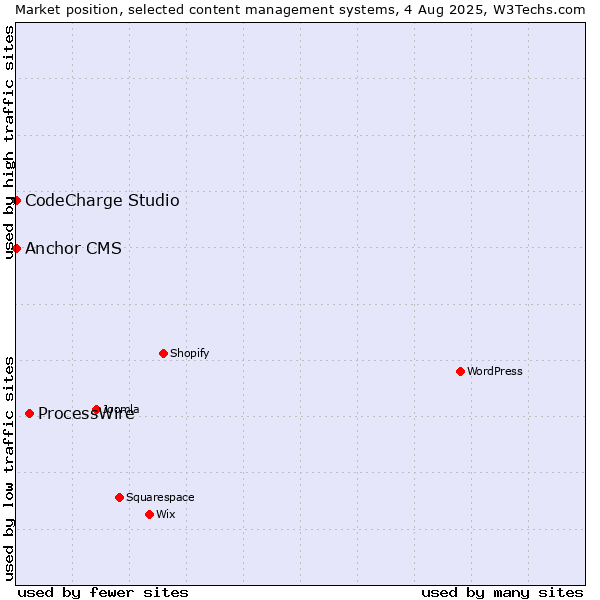Select the WordPress data point

[460, 371]
